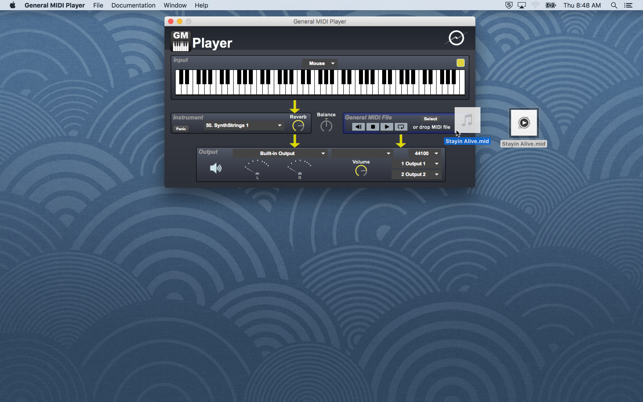Toggle loop playback button
Screen dimensions: 643x402
(401, 127)
